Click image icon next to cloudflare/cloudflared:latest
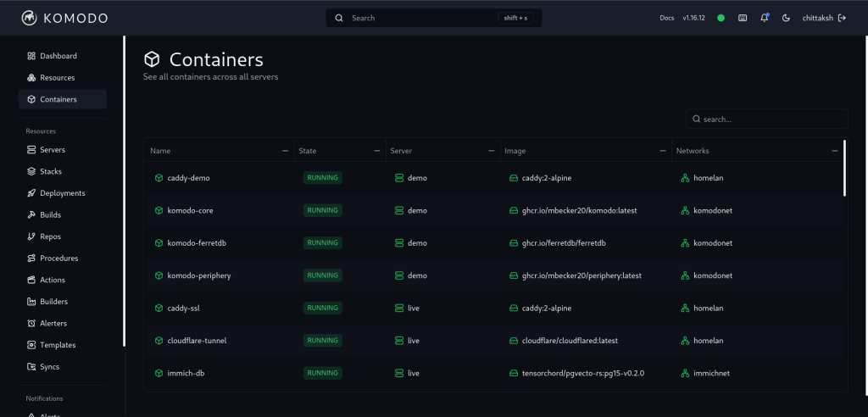The height and width of the screenshot is (417, 868). [x=513, y=341]
